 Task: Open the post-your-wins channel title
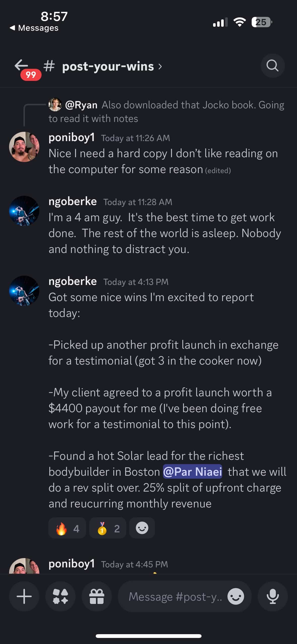108,67
